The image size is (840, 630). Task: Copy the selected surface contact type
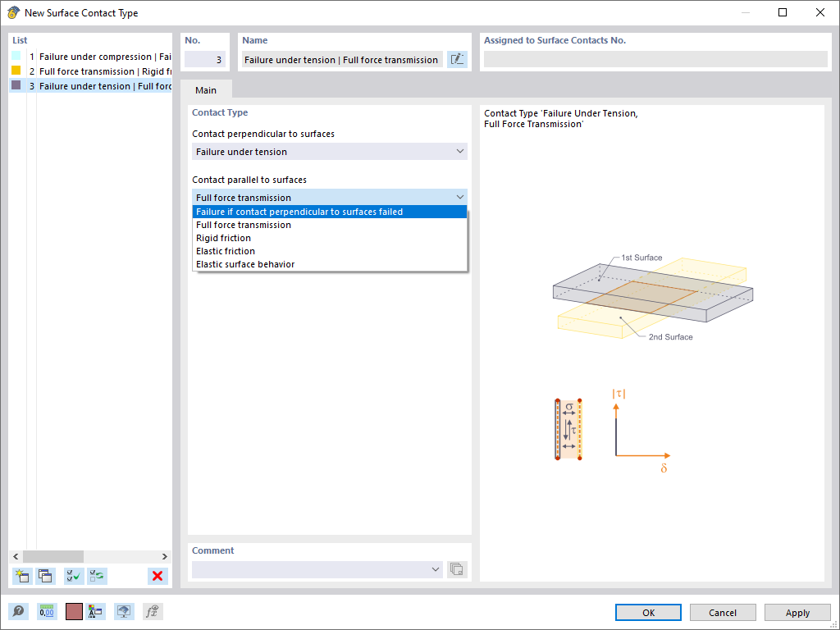click(46, 576)
